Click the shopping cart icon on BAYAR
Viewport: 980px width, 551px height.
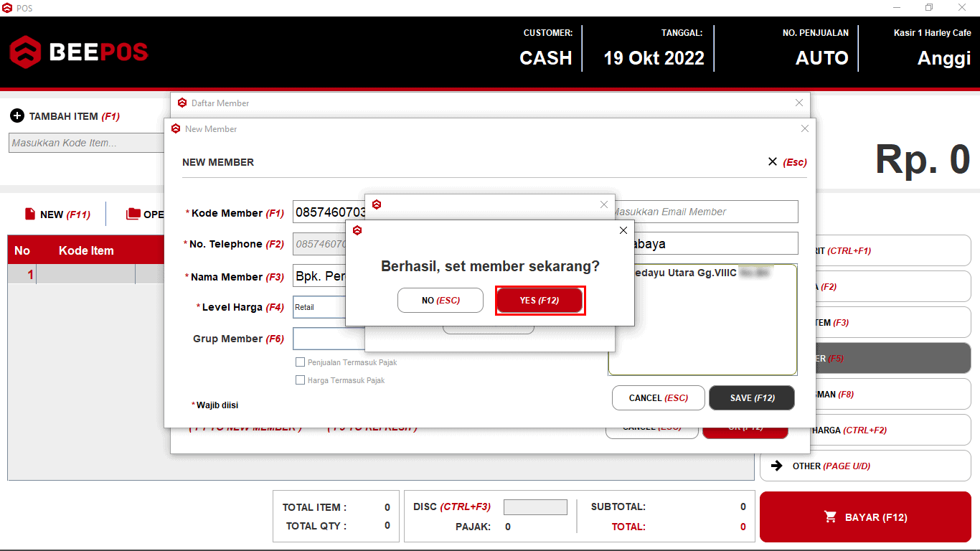pyautogui.click(x=831, y=517)
